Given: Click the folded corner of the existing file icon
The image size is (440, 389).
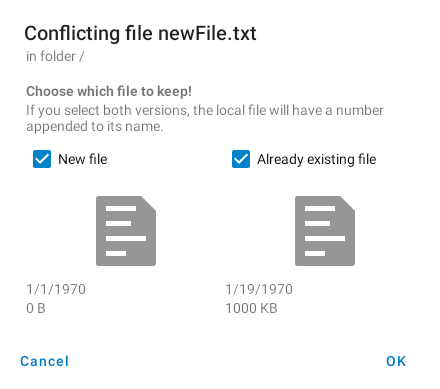Looking at the screenshot, I should 348,203.
